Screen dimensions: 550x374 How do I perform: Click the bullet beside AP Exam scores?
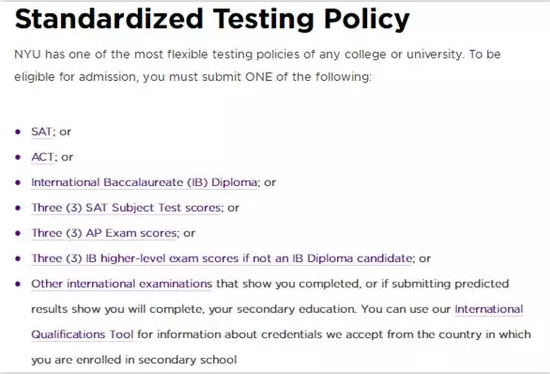tap(18, 233)
